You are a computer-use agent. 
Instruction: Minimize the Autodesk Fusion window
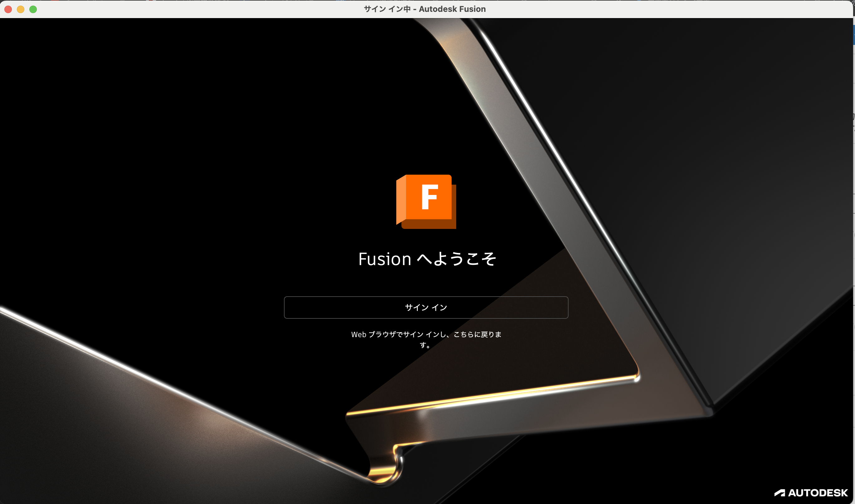pyautogui.click(x=21, y=9)
